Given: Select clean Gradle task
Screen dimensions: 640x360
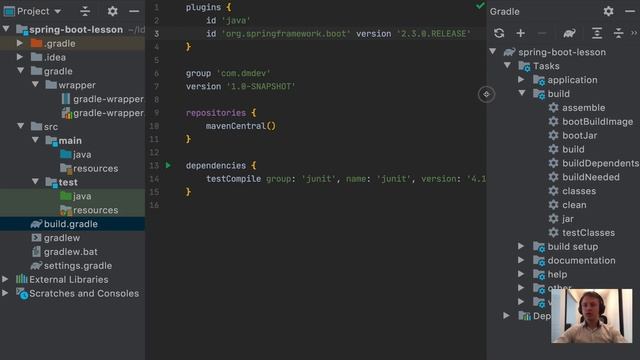Looking at the screenshot, I should 567,205.
